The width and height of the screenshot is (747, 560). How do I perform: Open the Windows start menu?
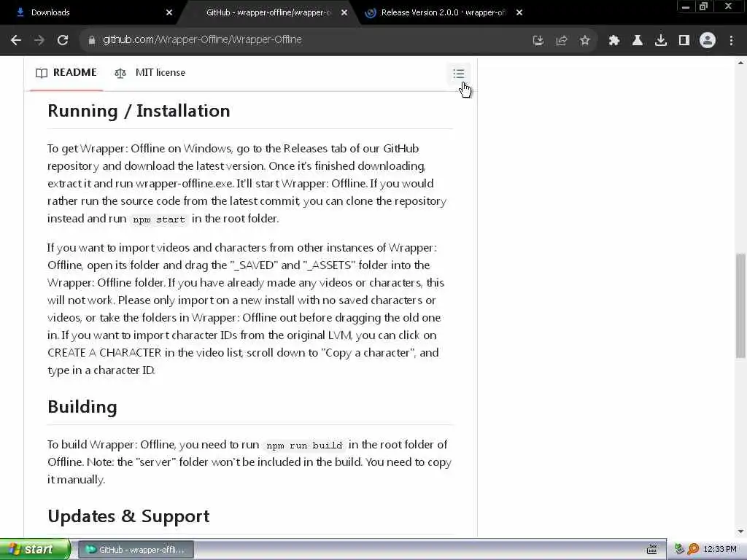point(35,550)
